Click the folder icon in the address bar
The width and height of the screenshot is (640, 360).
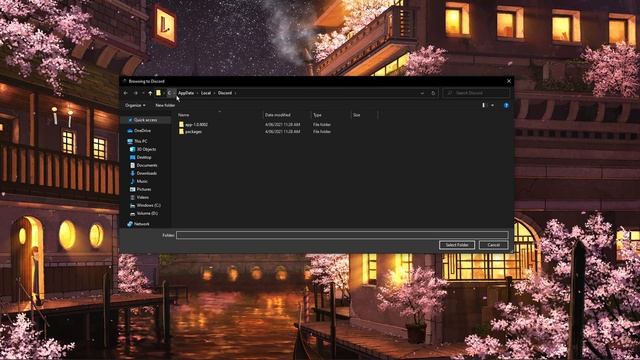coord(158,93)
